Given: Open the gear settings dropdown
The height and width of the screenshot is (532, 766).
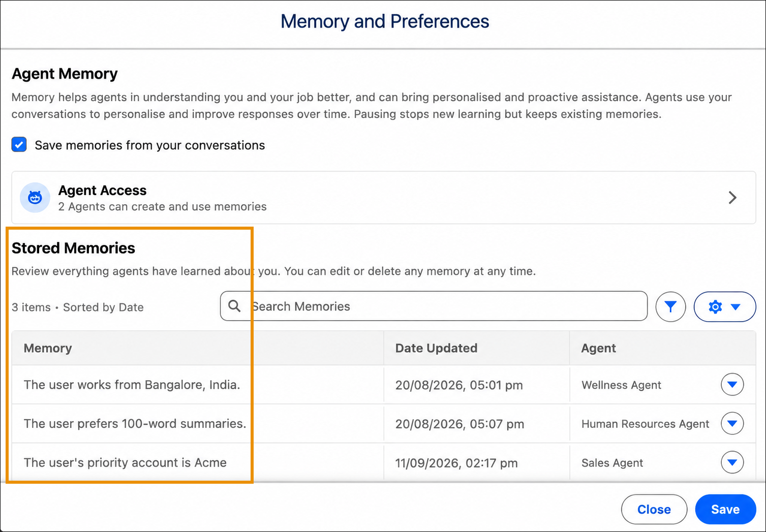Looking at the screenshot, I should (725, 306).
